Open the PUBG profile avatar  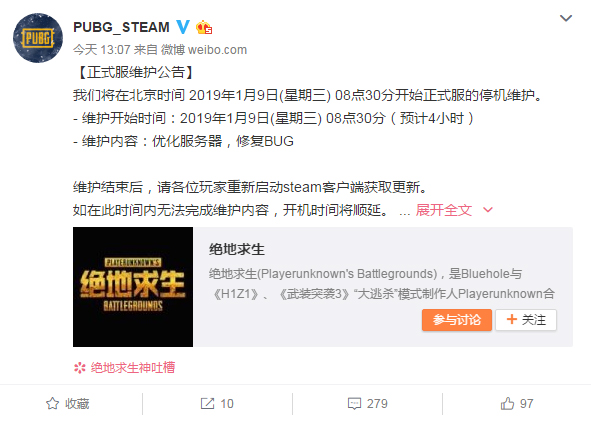coord(38,38)
